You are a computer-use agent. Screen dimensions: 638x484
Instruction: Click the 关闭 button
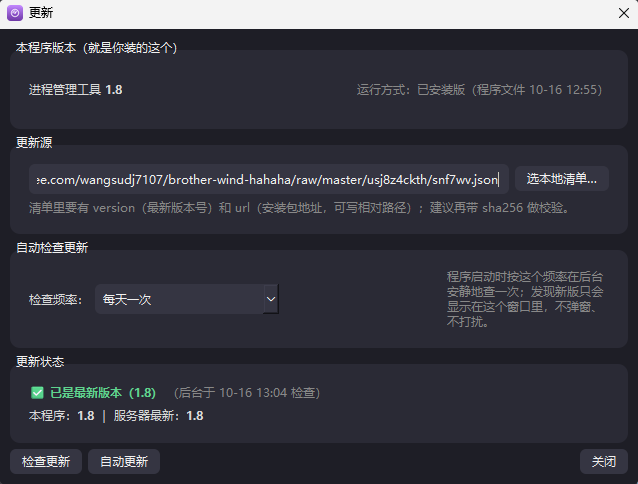coord(604,462)
